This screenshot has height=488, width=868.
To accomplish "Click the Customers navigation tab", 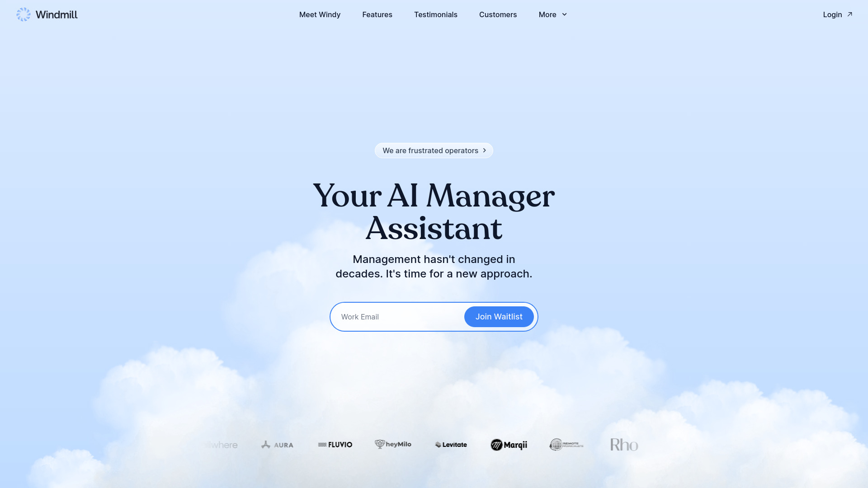I will point(498,14).
